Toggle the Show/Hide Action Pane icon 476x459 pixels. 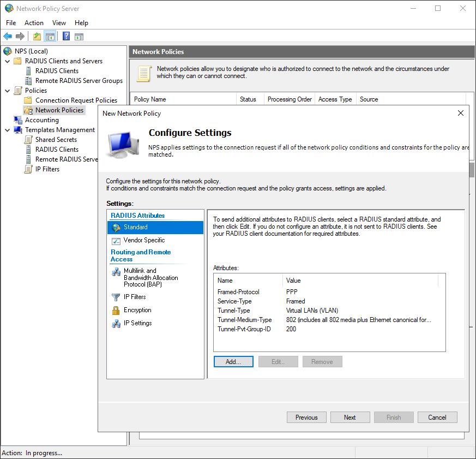tap(79, 37)
